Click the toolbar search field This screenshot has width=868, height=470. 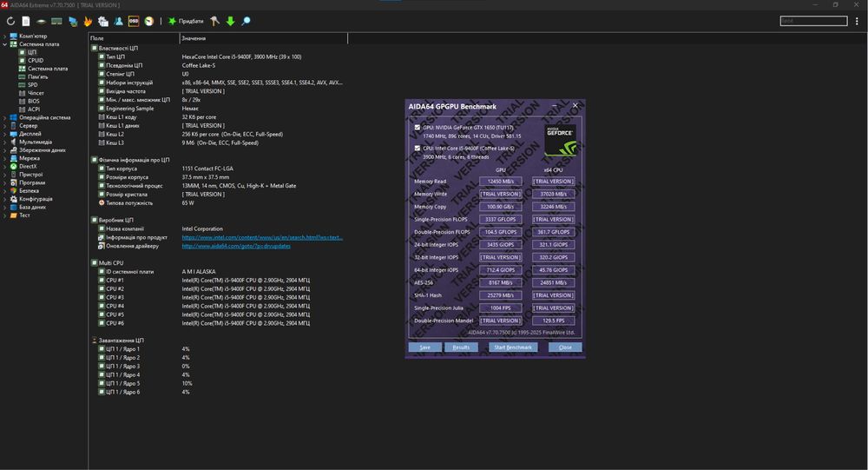coord(813,21)
